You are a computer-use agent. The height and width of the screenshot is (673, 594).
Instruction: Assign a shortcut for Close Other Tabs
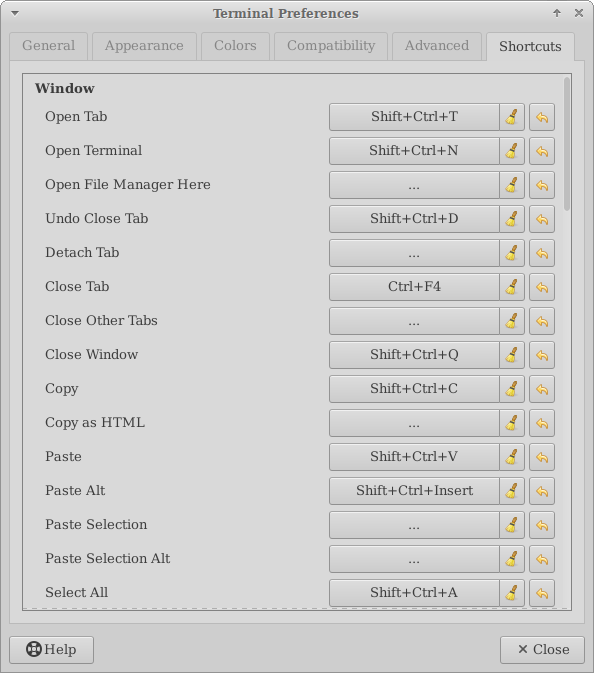click(x=414, y=321)
